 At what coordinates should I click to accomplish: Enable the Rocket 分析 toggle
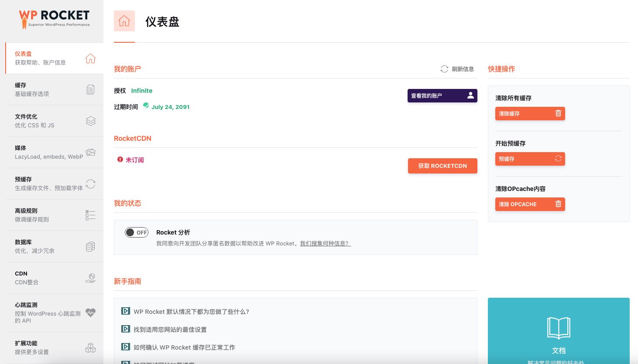pos(137,232)
